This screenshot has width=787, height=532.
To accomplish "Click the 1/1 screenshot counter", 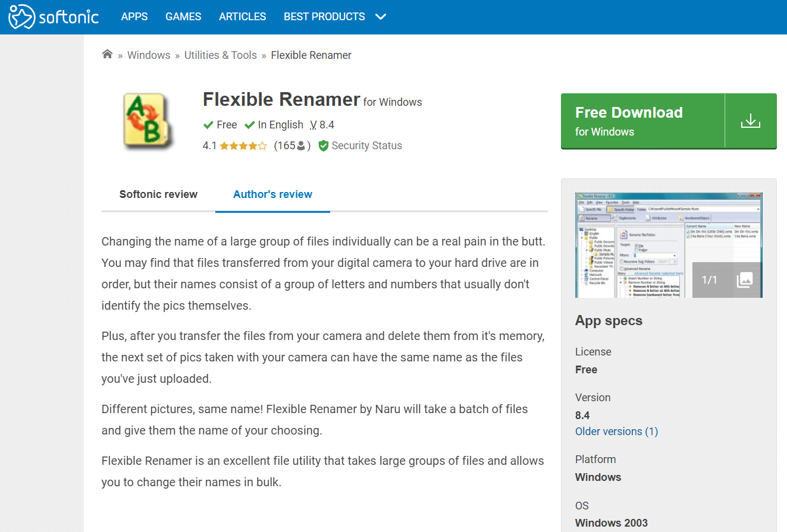I will click(x=710, y=280).
